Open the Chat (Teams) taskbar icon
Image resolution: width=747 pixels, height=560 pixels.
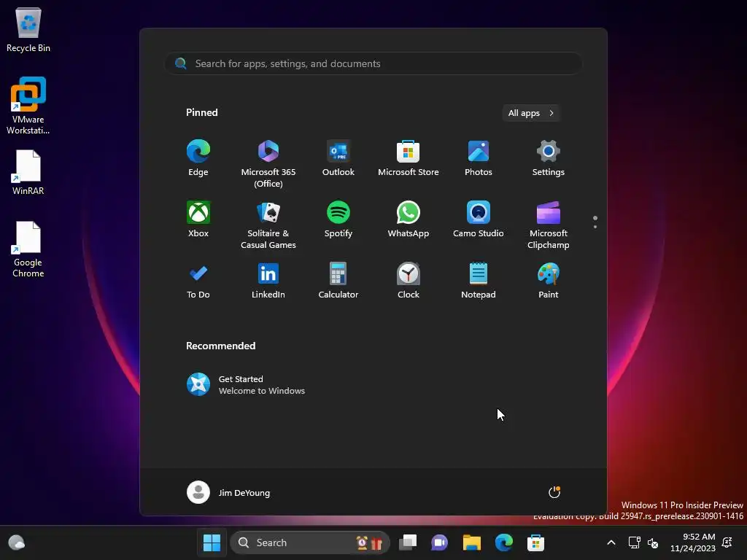point(439,542)
